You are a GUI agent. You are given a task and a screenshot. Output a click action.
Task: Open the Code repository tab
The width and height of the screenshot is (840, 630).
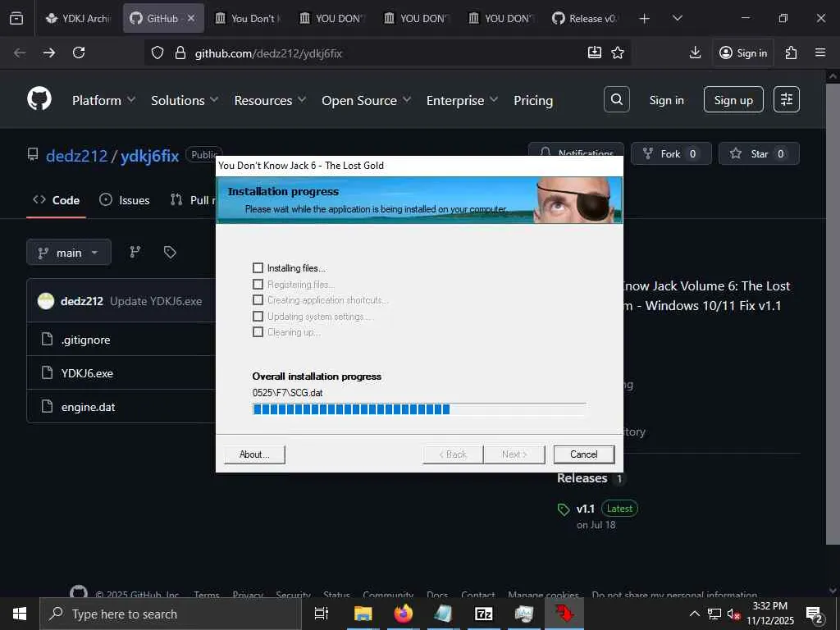point(57,200)
